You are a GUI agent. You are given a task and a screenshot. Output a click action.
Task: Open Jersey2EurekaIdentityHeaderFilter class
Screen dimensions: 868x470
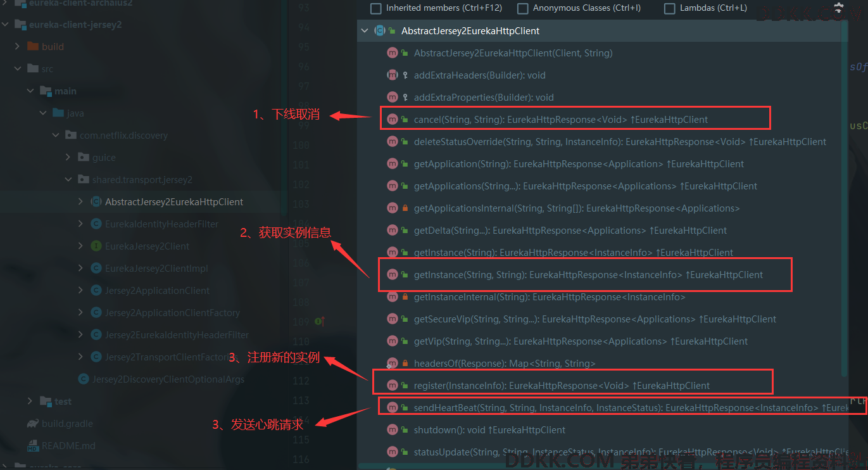(177, 335)
